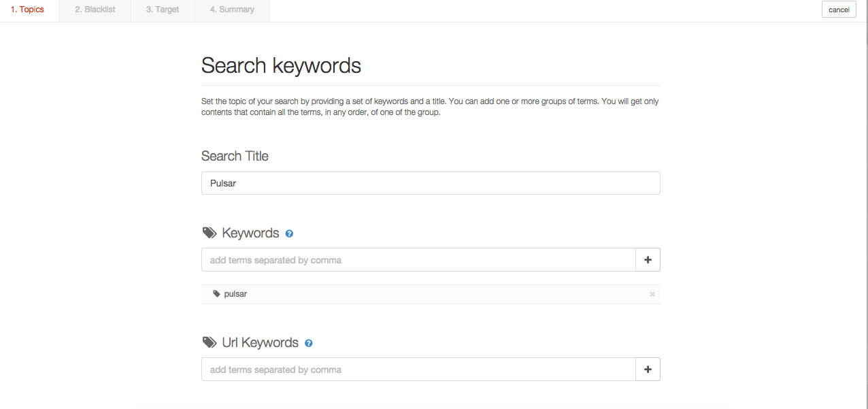Screen dimensions: 868x409
Task: Click the tag icon next to Url Keywords heading
Action: tap(210, 342)
